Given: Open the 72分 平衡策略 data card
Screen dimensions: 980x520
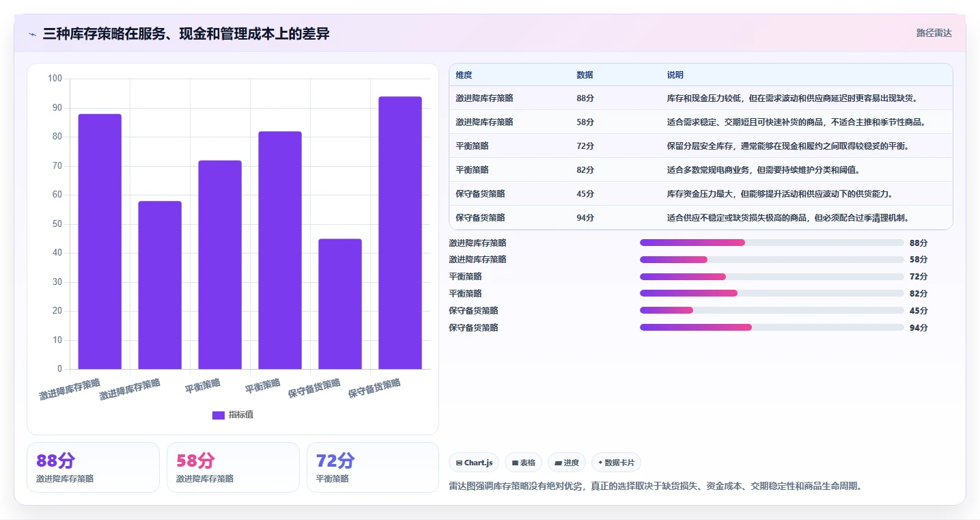Looking at the screenshot, I should click(x=373, y=467).
